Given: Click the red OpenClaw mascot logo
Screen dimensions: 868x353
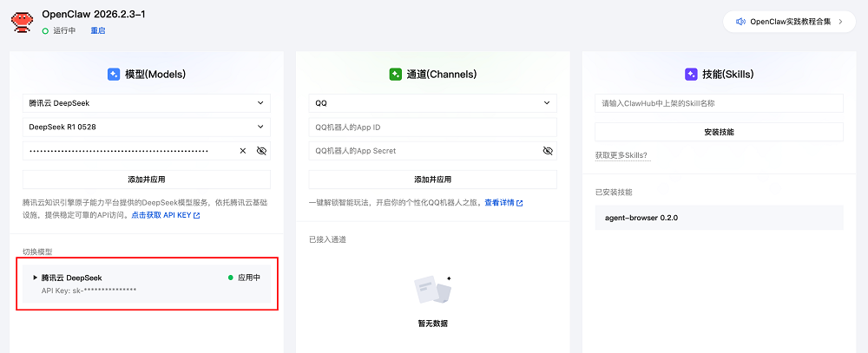Looking at the screenshot, I should (21, 22).
